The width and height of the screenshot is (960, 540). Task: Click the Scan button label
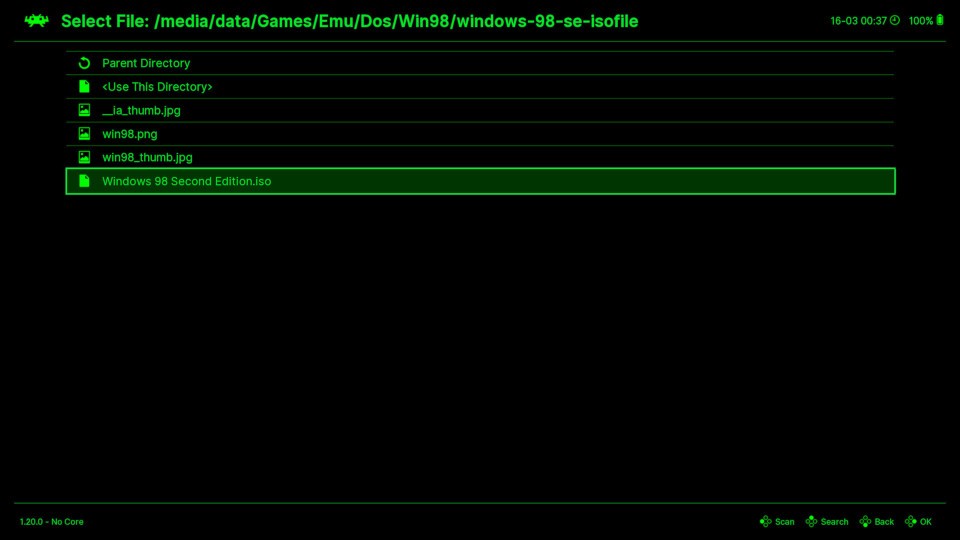pos(784,522)
